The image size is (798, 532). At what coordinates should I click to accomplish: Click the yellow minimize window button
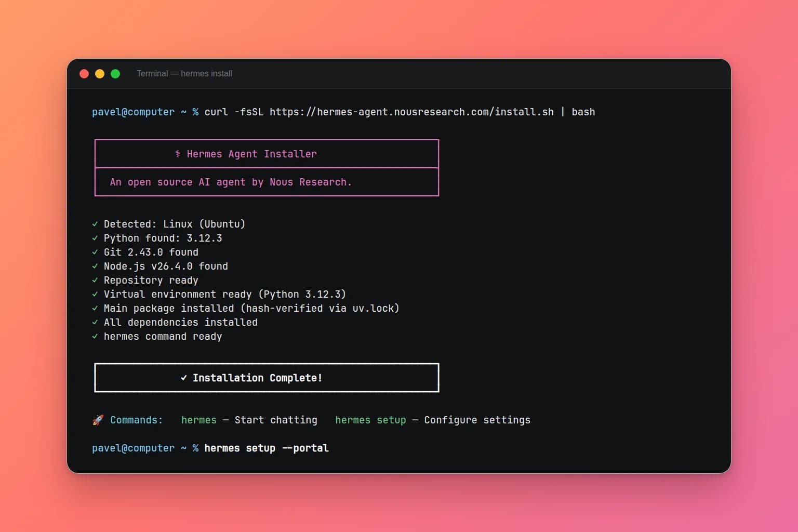(x=100, y=74)
